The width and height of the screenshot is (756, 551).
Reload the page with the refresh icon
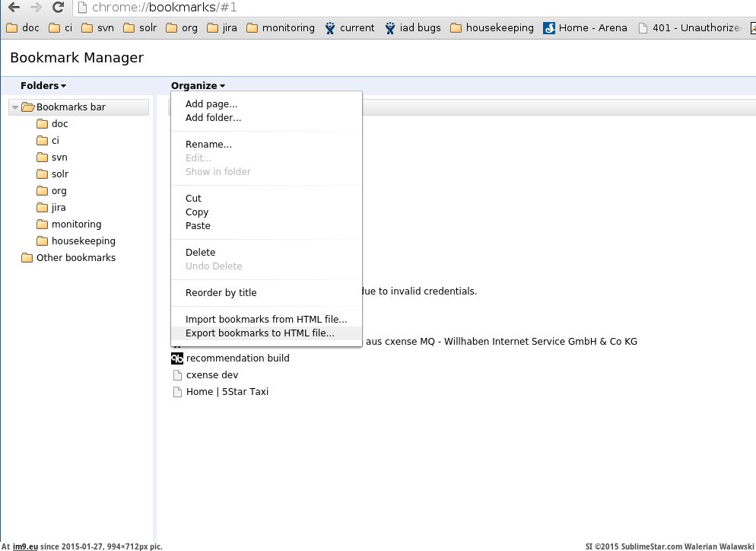coord(58,8)
